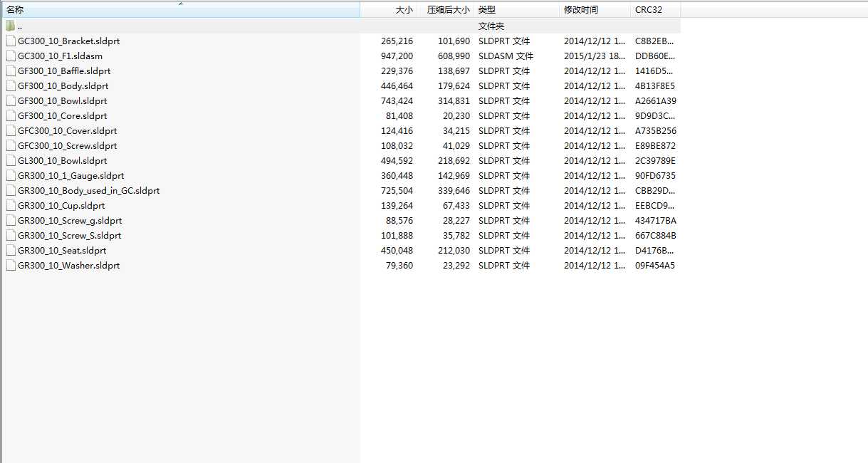Click file icon of GR300_10_Body_used_in_GC.sldprt
868x463 pixels.
[11, 190]
